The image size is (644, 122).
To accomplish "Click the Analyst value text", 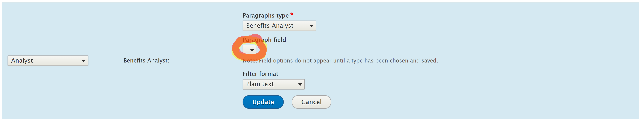I will point(22,61).
